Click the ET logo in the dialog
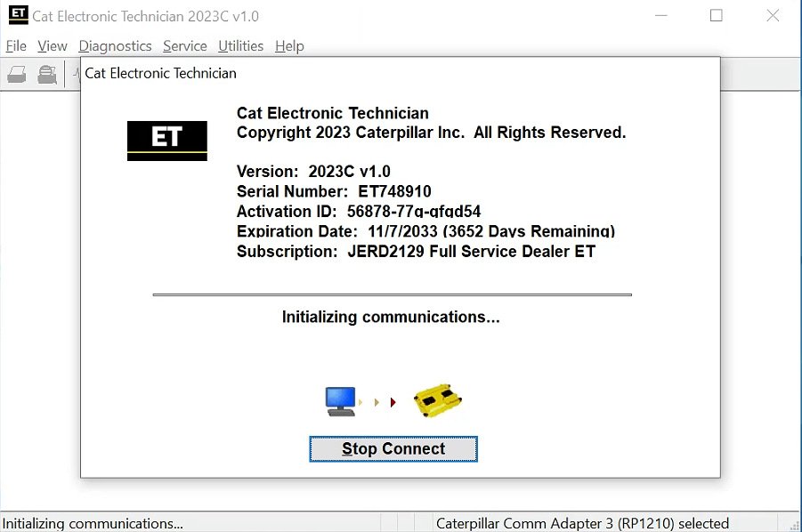802x532 pixels. (x=167, y=141)
